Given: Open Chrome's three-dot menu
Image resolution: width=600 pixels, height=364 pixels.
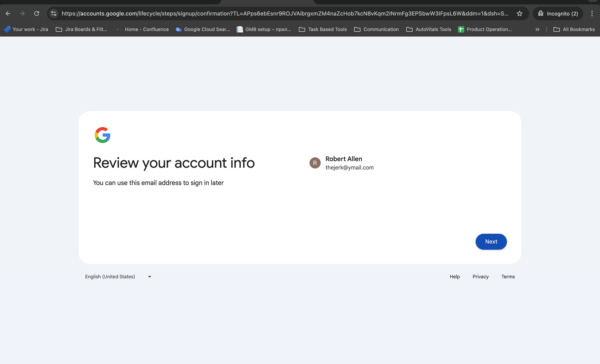Looking at the screenshot, I should click(x=592, y=14).
